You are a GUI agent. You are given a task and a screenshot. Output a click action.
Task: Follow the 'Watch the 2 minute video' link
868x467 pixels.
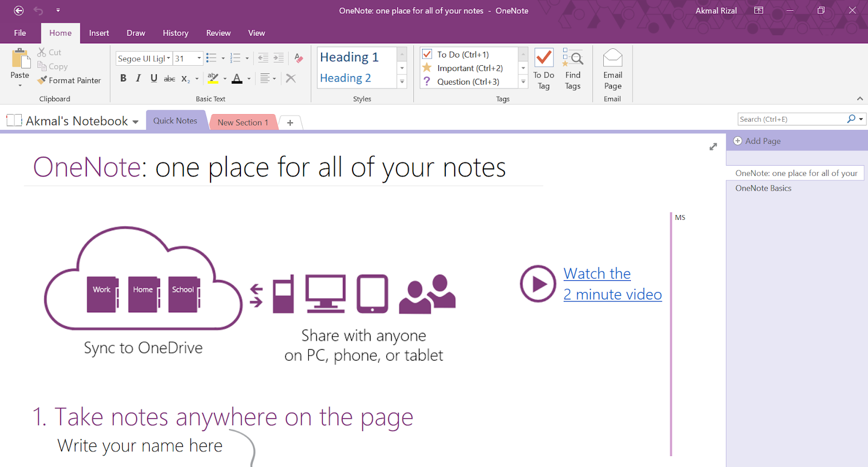(x=612, y=284)
